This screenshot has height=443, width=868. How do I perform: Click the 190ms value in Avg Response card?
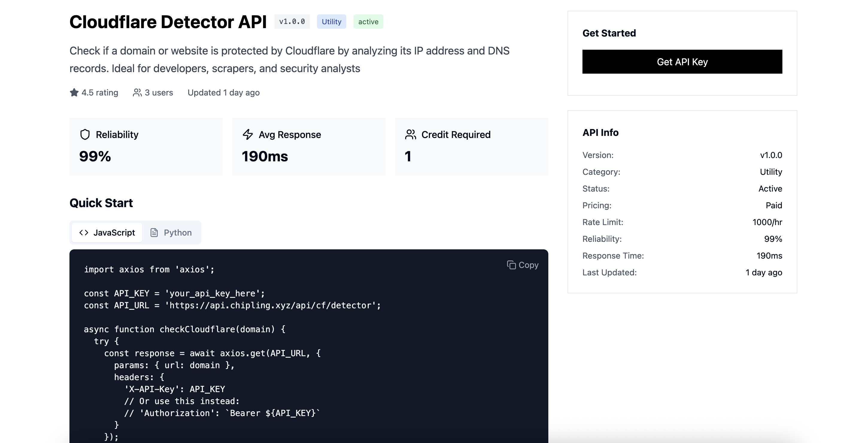pyautogui.click(x=265, y=156)
